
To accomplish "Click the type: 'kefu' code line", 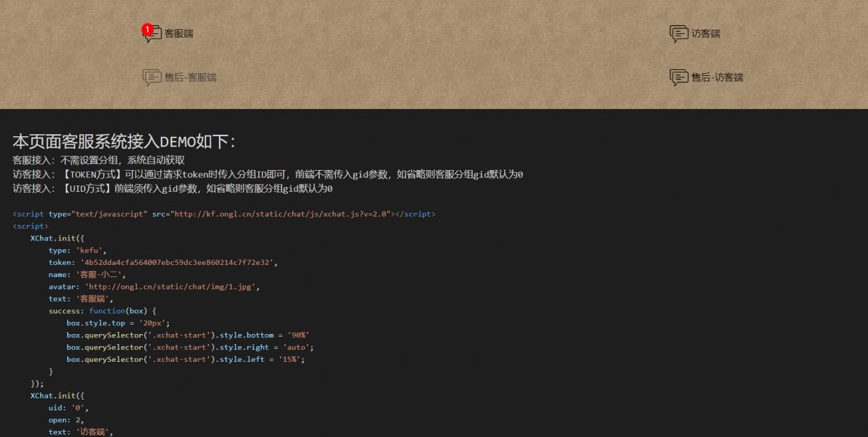I will click(77, 251).
